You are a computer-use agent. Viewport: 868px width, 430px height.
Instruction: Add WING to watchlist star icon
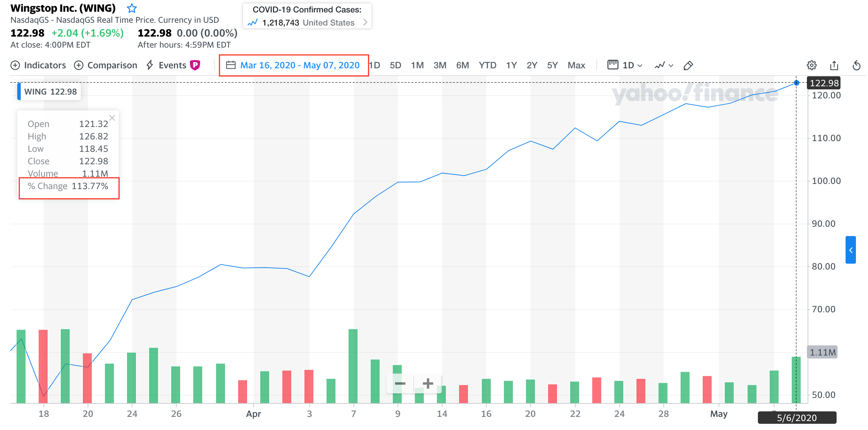pos(131,8)
